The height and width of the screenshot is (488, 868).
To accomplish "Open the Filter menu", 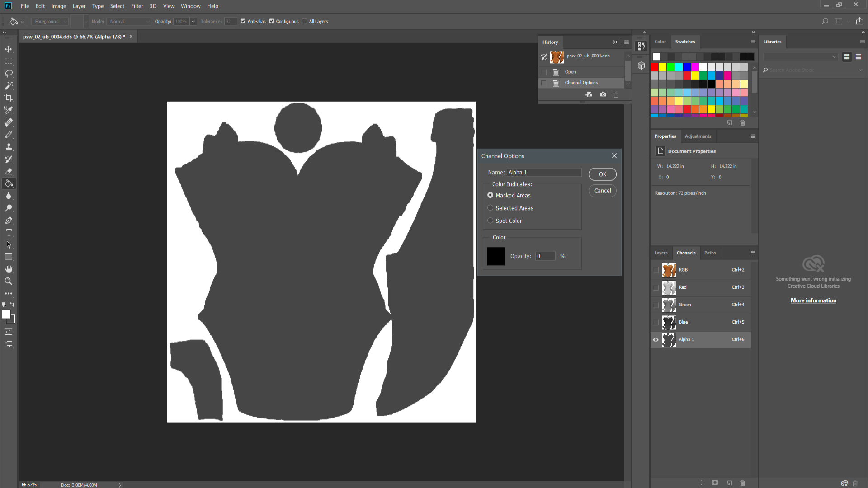I will pos(137,6).
